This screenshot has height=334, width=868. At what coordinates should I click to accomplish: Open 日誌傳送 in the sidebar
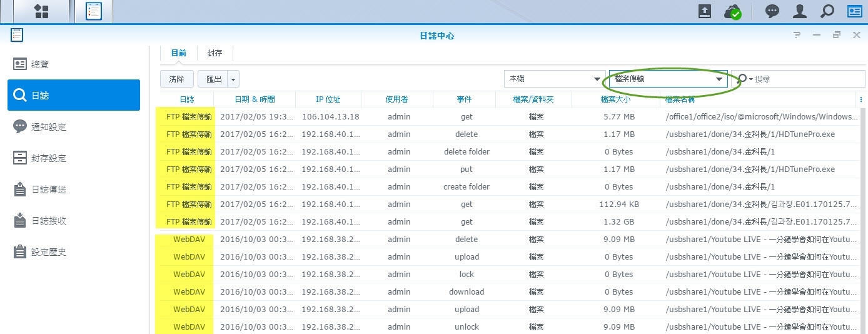click(74, 189)
